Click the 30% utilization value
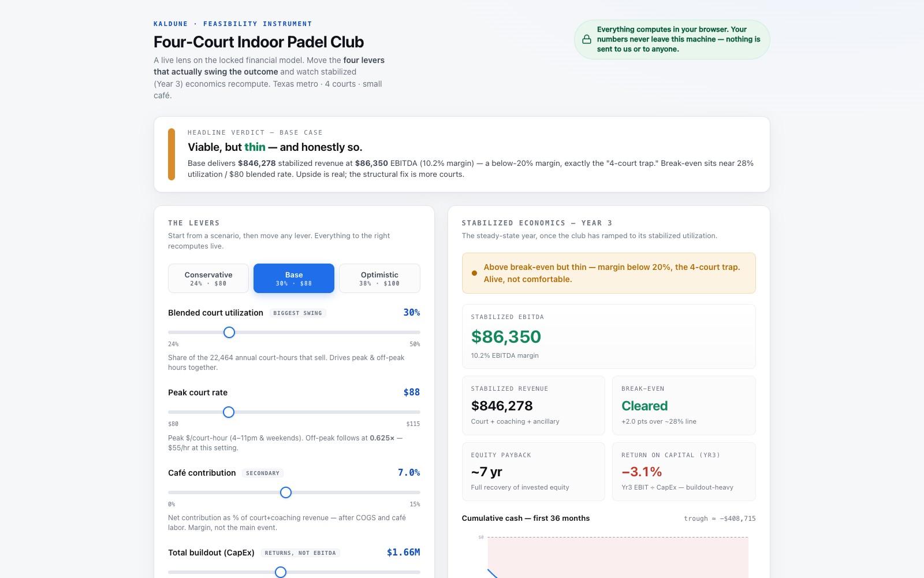The width and height of the screenshot is (924, 578). point(412,312)
